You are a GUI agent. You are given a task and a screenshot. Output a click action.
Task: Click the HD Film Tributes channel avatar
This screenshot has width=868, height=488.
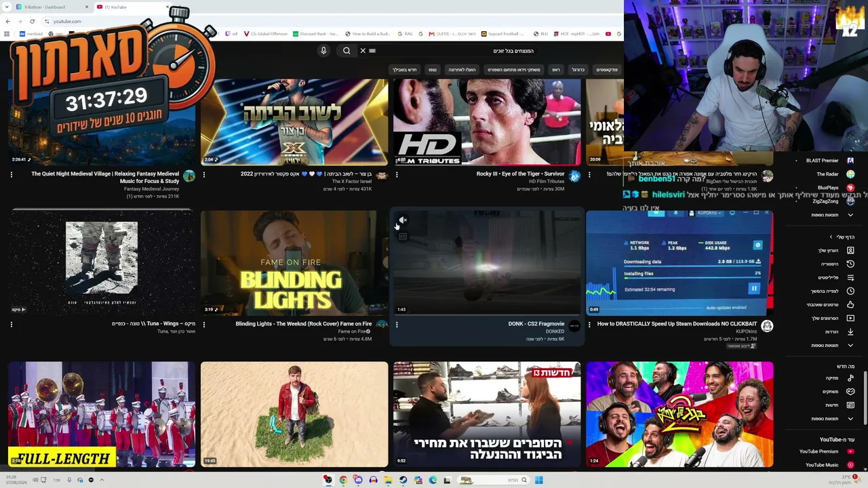[574, 176]
